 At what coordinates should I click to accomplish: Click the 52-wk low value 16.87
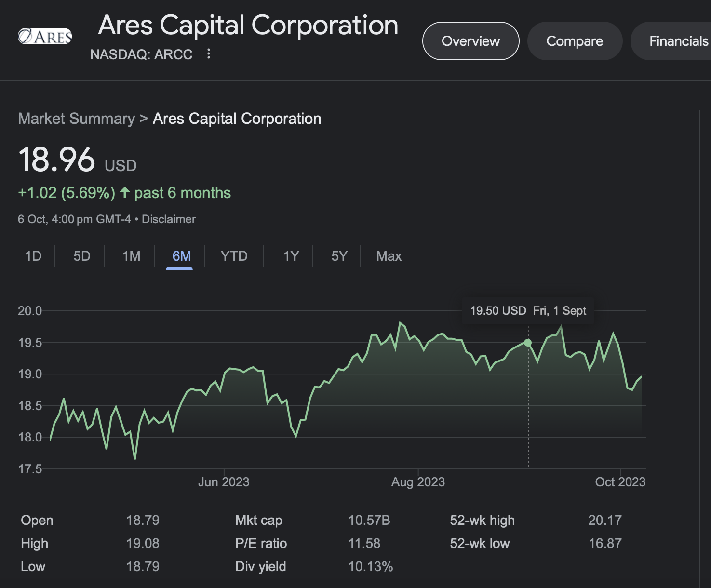[x=605, y=544]
